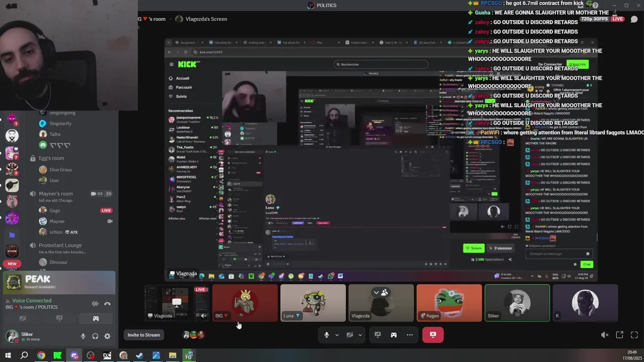This screenshot has width=644, height=362.
Task: Click the small viewer avatars beside Invite
Action: pos(194,335)
